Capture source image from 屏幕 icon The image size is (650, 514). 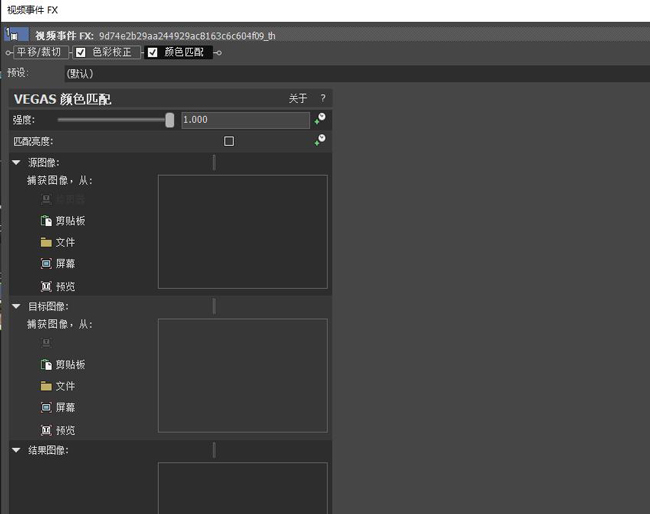coord(46,264)
